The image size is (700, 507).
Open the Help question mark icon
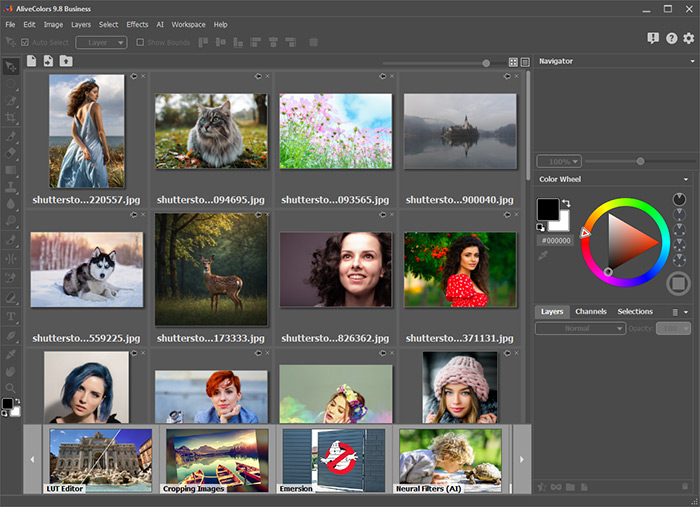pyautogui.click(x=671, y=38)
